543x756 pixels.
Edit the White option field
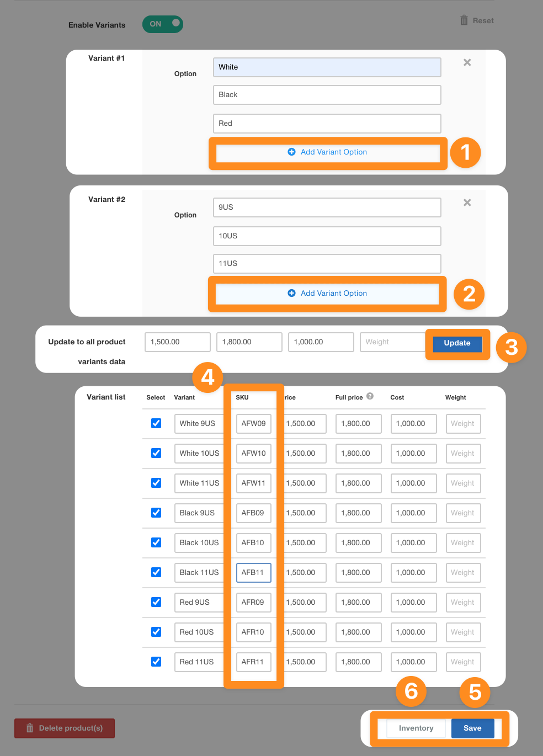click(327, 67)
